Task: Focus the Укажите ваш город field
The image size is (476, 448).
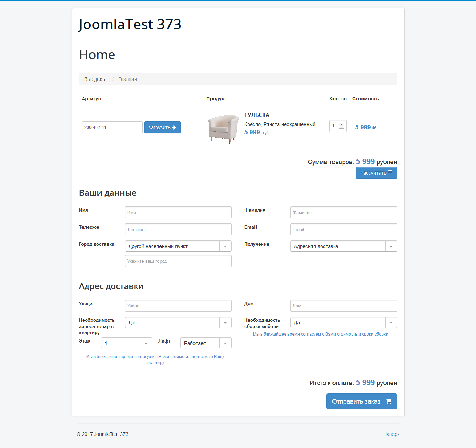Action: pos(178,261)
